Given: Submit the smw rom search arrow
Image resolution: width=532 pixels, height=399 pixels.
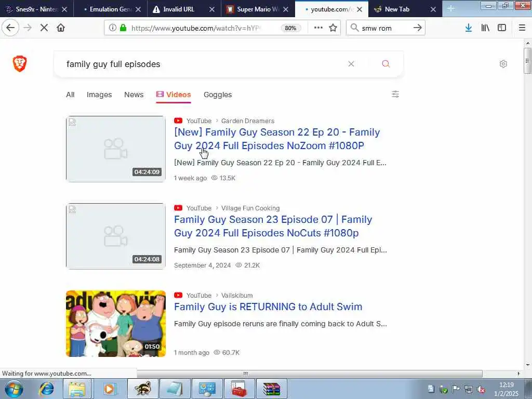Looking at the screenshot, I should tap(418, 28).
